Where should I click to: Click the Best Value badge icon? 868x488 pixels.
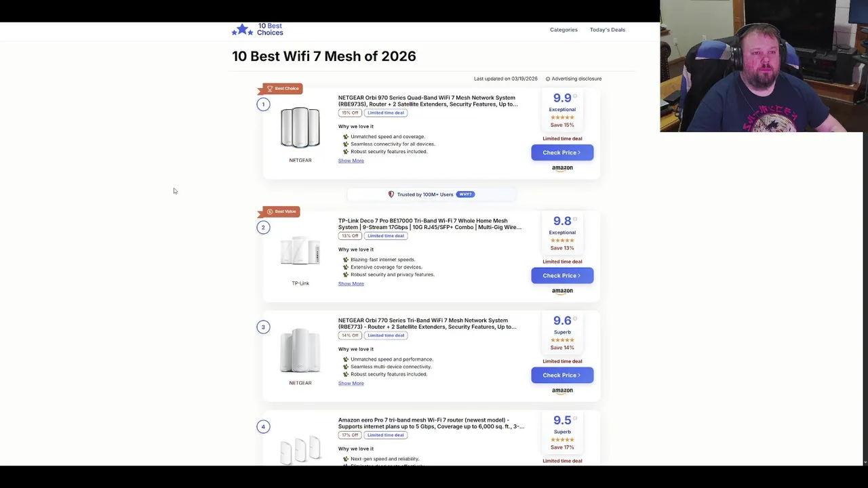pos(270,211)
